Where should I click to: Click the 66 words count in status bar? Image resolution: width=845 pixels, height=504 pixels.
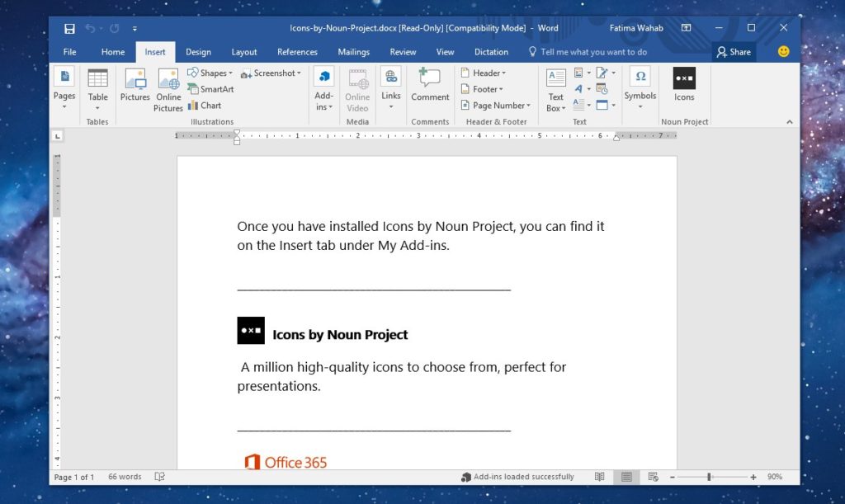click(x=125, y=477)
